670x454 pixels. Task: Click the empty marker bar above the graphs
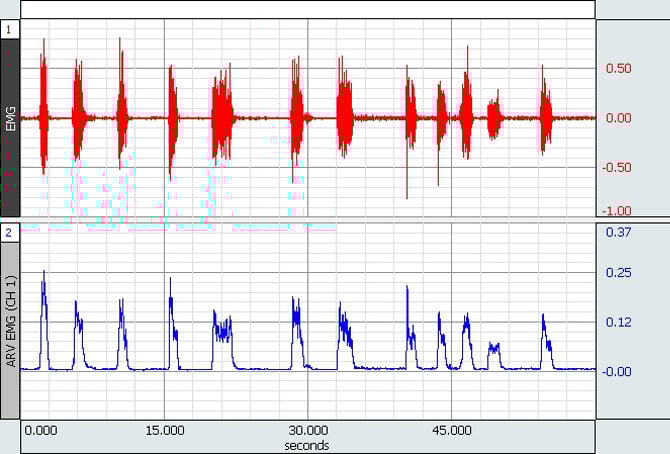pos(308,9)
